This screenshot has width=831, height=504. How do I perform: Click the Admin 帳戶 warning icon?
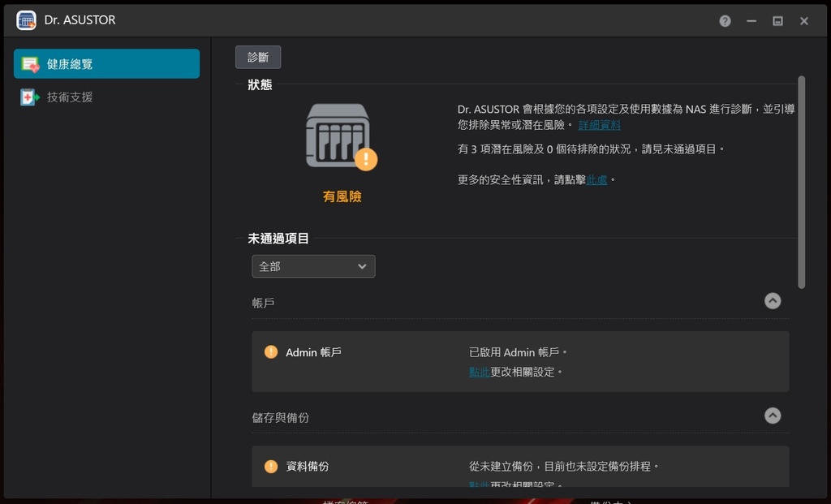[271, 352]
